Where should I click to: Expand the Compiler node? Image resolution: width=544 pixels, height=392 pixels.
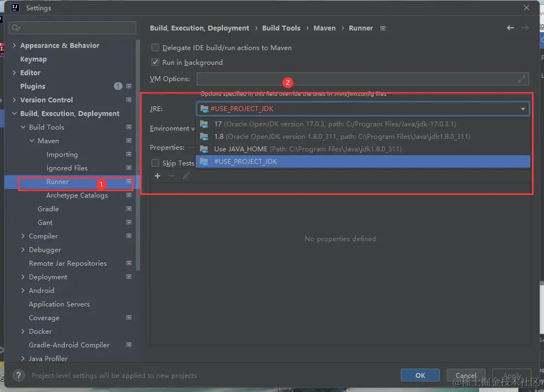[x=23, y=236]
